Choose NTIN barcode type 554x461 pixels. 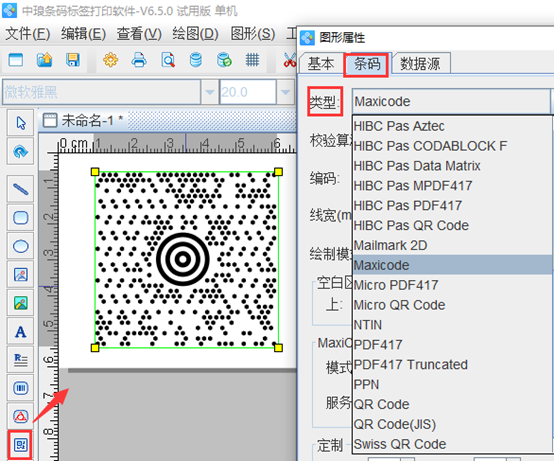[x=452, y=325]
